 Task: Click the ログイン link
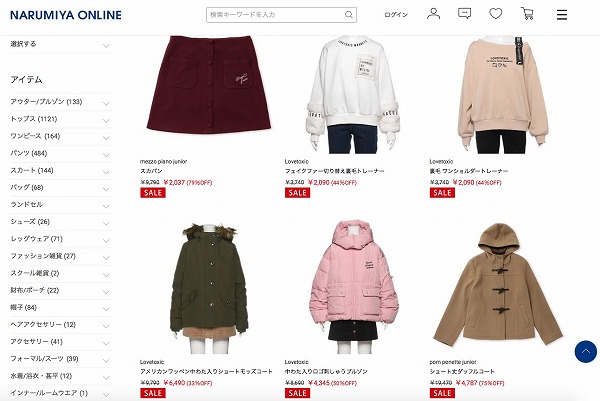pos(396,15)
